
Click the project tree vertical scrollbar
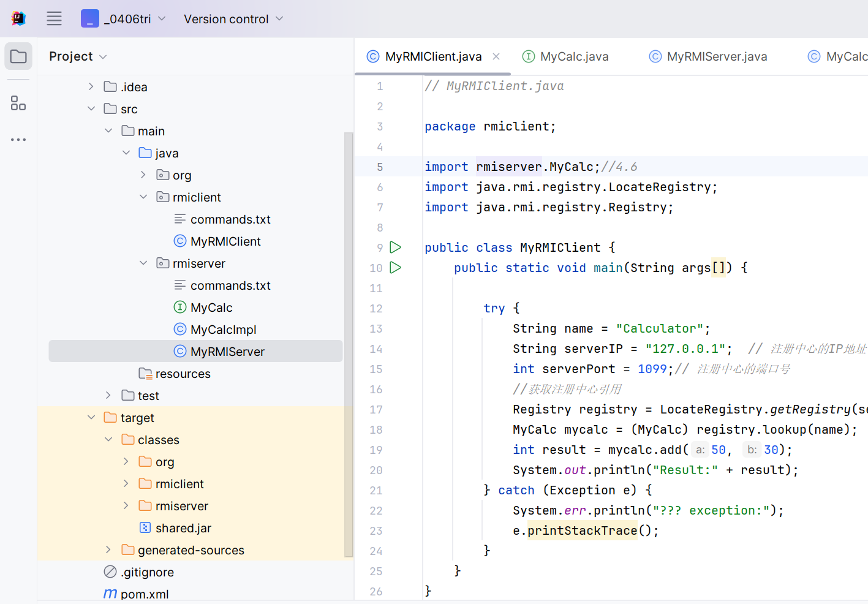(349, 344)
